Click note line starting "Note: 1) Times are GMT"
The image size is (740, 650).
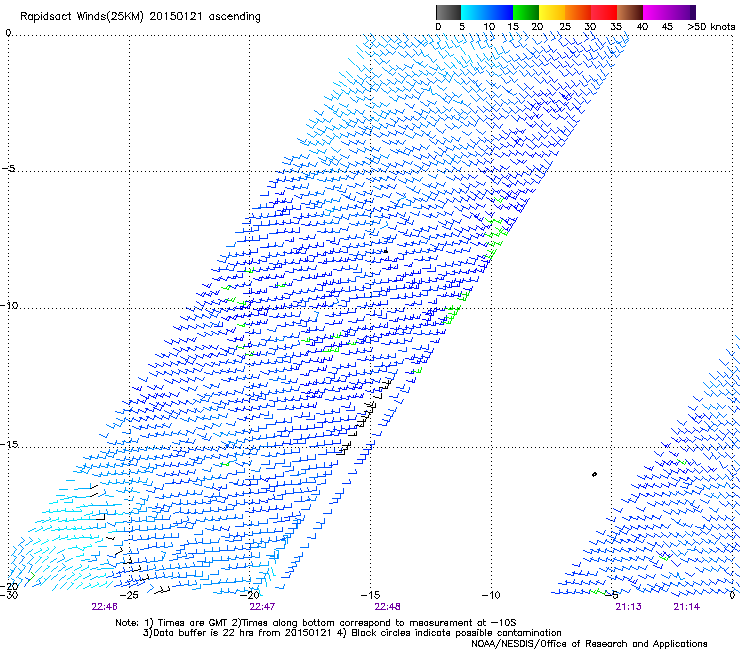tap(315, 623)
